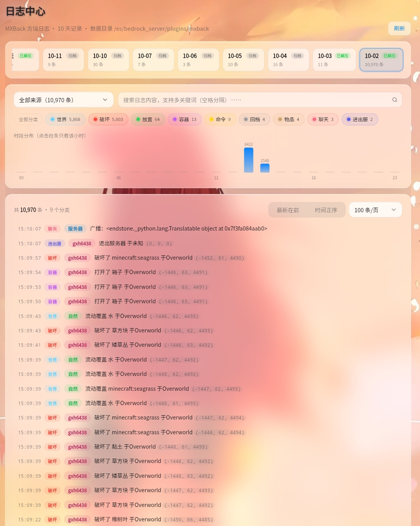Toggle the 回档 4 category filter
This screenshot has width=420, height=526.
(254, 119)
